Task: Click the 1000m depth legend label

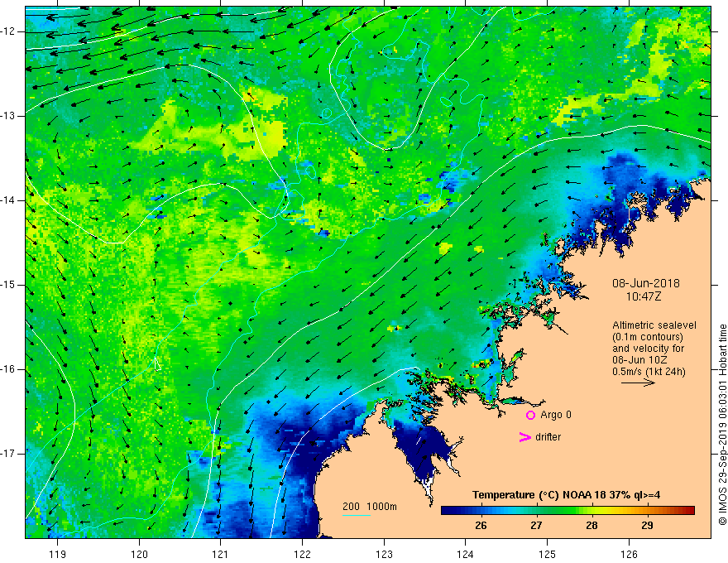Action: [381, 507]
